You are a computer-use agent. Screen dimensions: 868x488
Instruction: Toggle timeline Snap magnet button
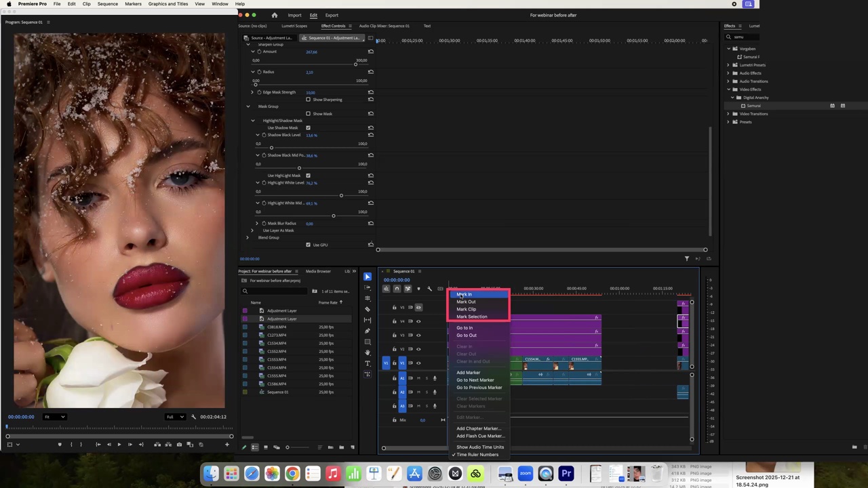point(397,289)
